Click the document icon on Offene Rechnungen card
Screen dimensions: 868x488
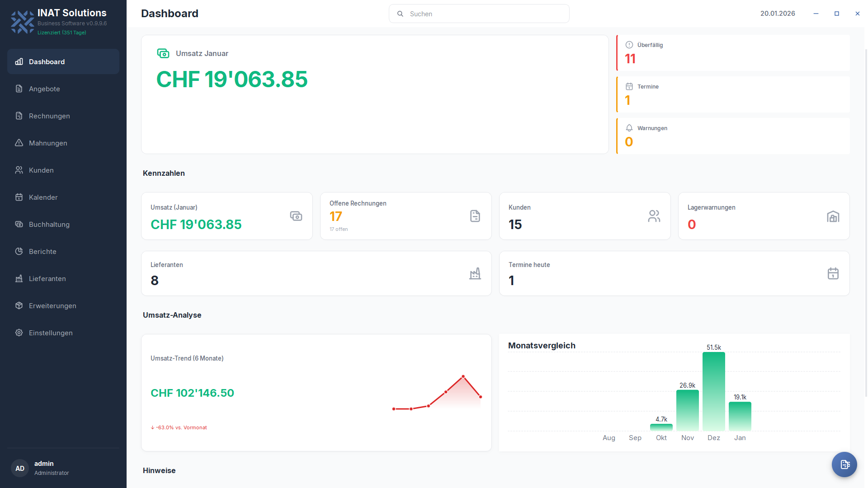point(475,216)
